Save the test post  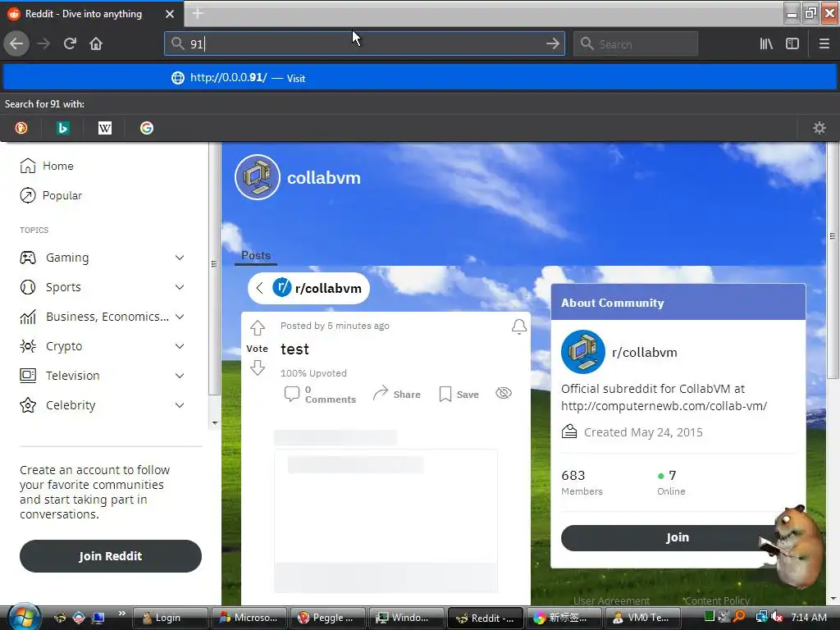(x=459, y=395)
